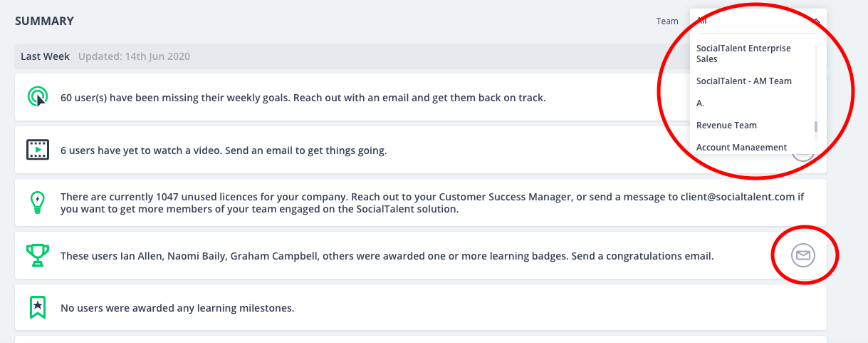The image size is (868, 343).
Task: Select SocialTalent Enterprise Sales from team list
Action: [x=743, y=53]
